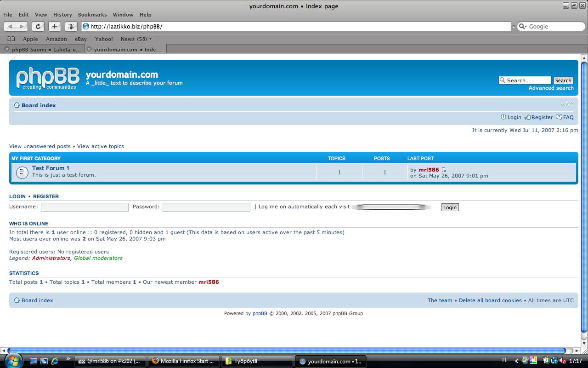Image resolution: width=588 pixels, height=368 pixels.
Task: Click the browser reload button
Action: point(38,26)
